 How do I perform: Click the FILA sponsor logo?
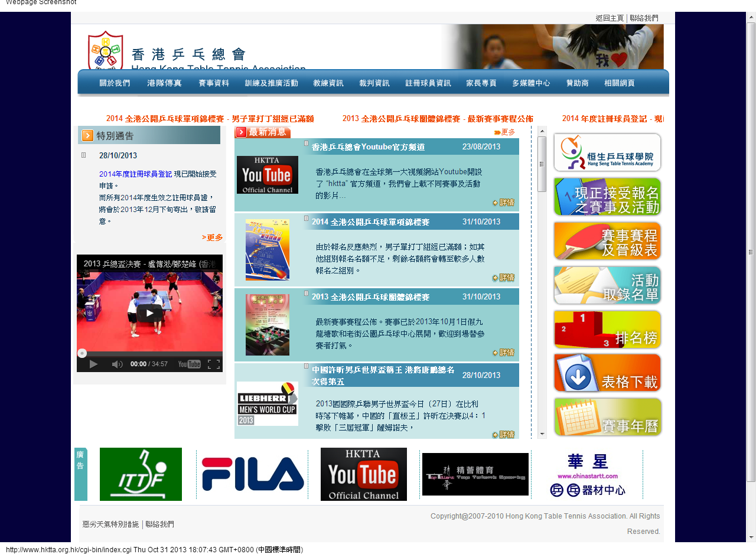(253, 474)
